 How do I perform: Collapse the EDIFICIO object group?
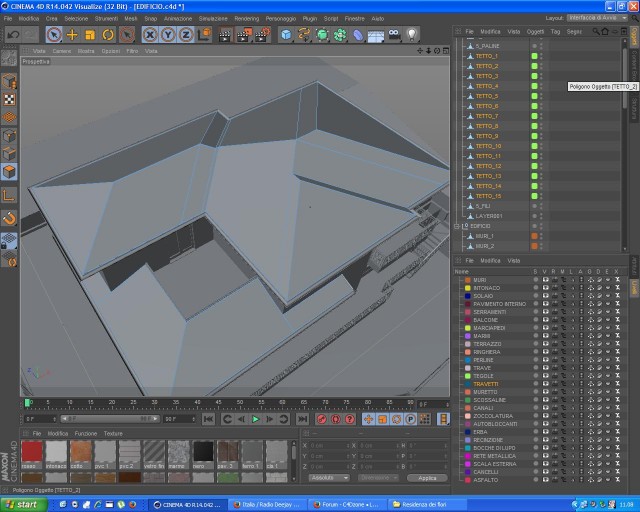(457, 226)
